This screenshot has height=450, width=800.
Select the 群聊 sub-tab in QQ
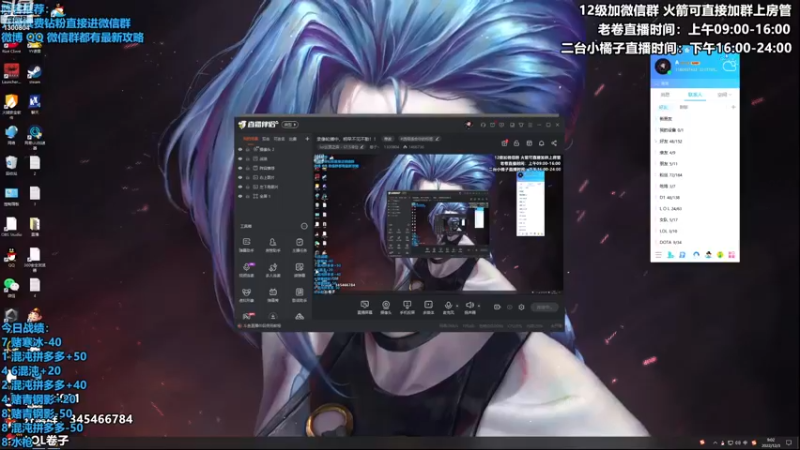684,107
